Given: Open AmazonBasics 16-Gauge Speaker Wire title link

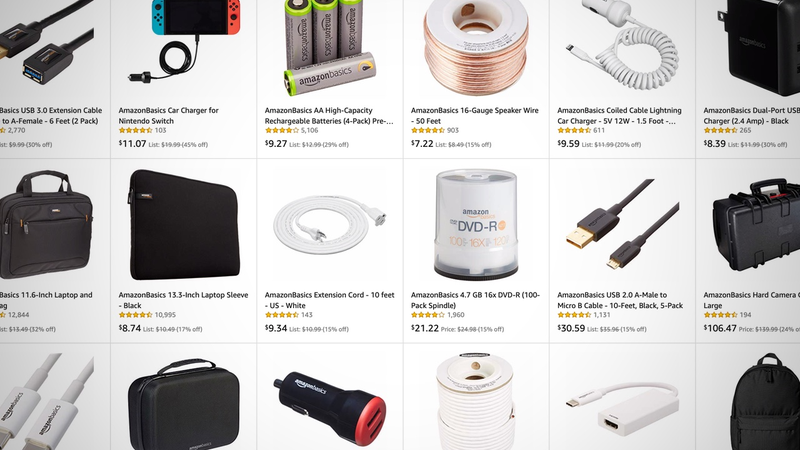Looking at the screenshot, I should [x=474, y=115].
